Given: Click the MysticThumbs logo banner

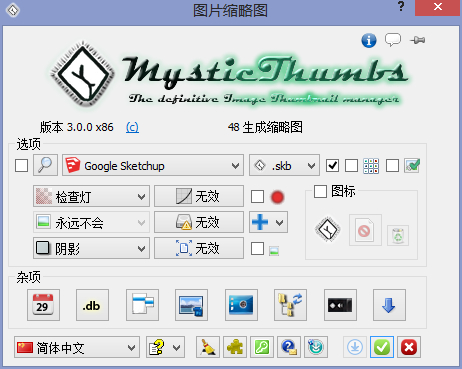Looking at the screenshot, I should click(230, 75).
